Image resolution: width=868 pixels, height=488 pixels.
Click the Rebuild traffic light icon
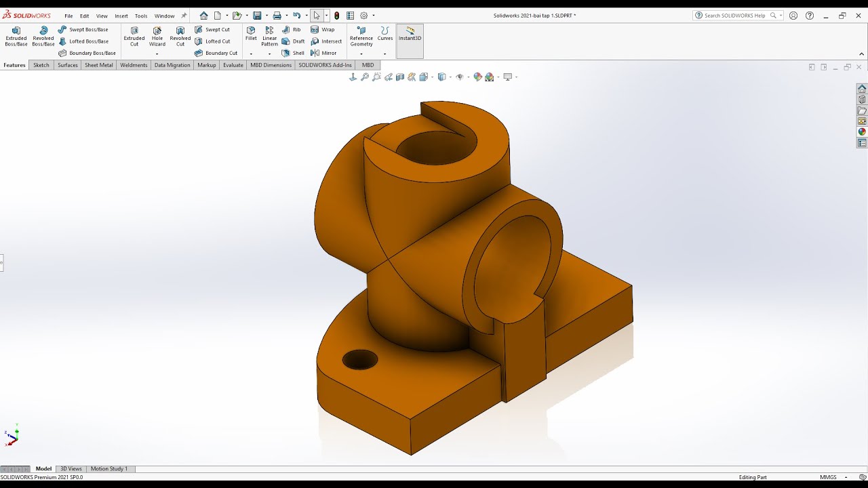(337, 16)
